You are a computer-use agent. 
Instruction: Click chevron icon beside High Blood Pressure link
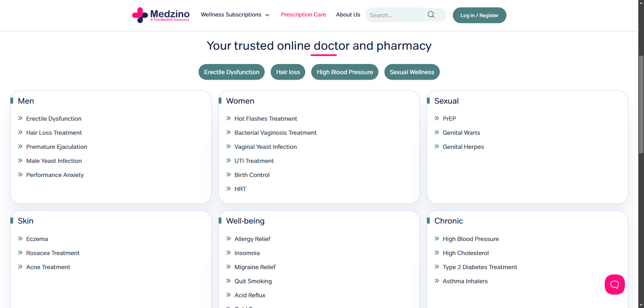[437, 238]
